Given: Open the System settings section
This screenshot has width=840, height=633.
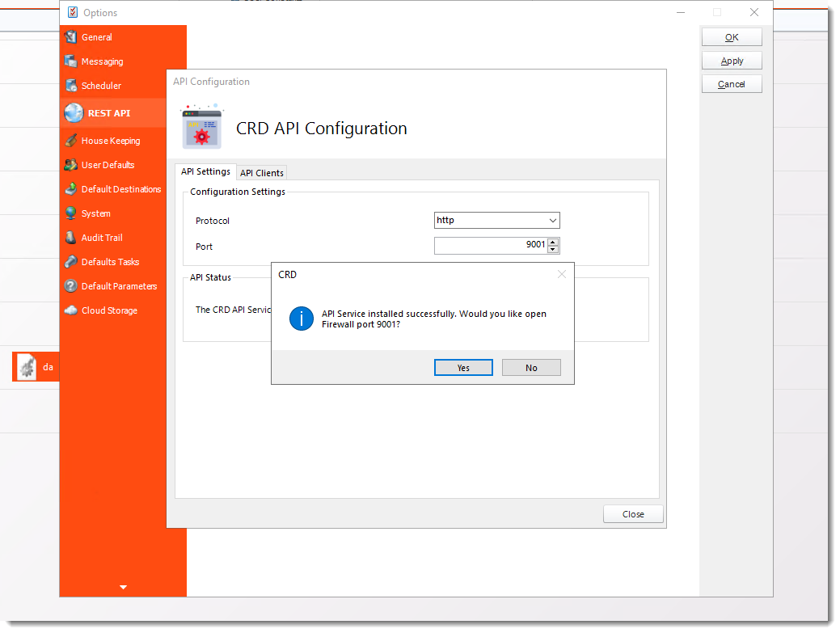Looking at the screenshot, I should (95, 213).
